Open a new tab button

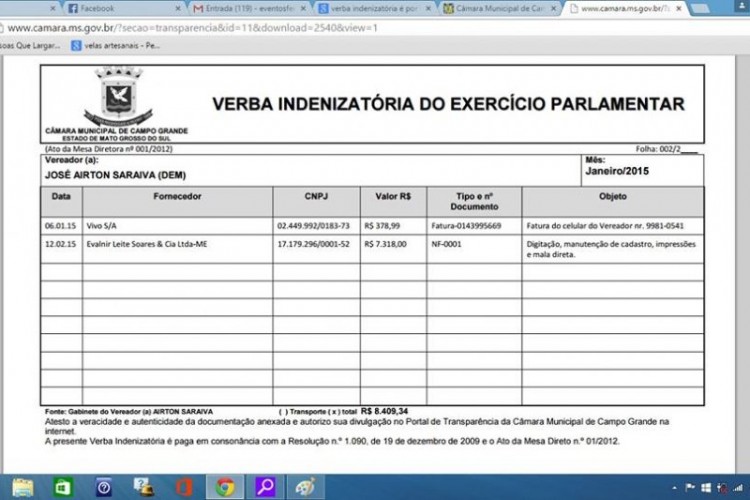pos(700,9)
